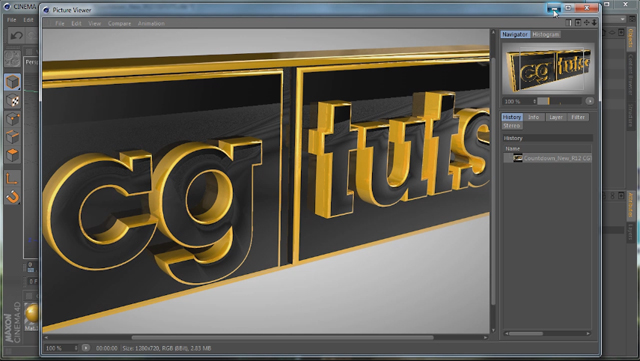The image size is (640, 361).
Task: Click the History list horizontal scrollbar thumb
Action: (x=526, y=334)
